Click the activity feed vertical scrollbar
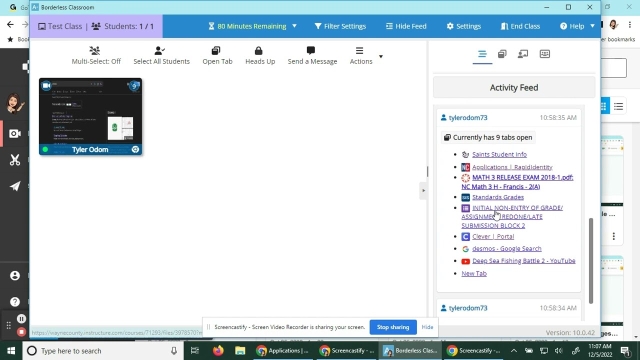Screen dimensions: 640x360 [591, 261]
